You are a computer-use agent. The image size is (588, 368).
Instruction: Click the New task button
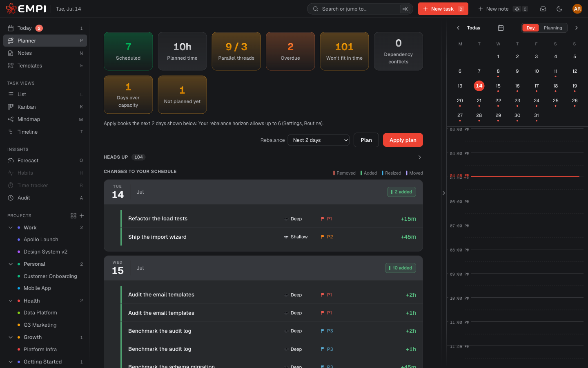tap(443, 9)
